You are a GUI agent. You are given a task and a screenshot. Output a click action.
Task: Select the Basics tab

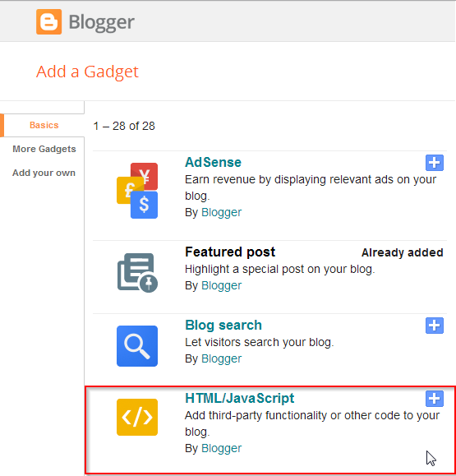coord(44,125)
